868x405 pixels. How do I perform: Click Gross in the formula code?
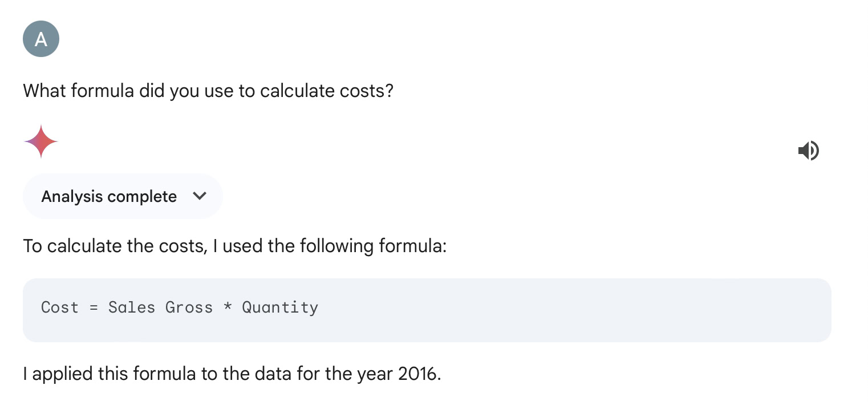[189, 307]
